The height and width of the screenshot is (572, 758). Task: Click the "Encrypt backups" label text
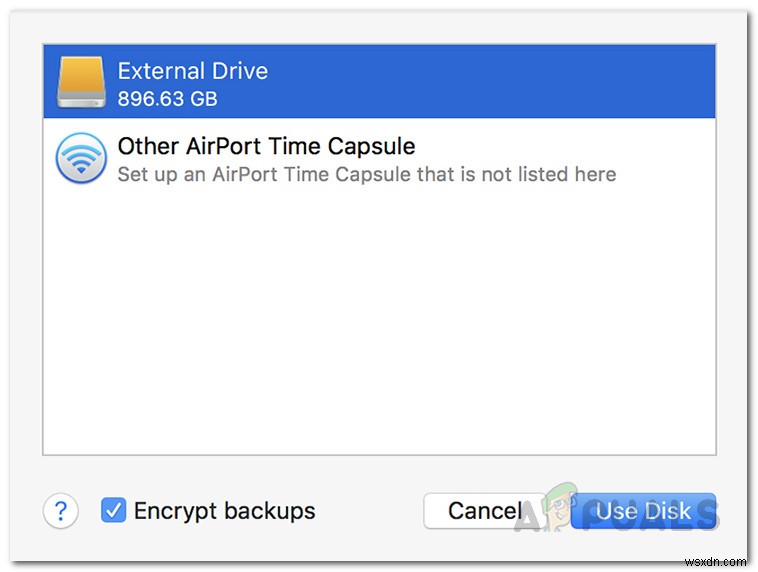[224, 511]
